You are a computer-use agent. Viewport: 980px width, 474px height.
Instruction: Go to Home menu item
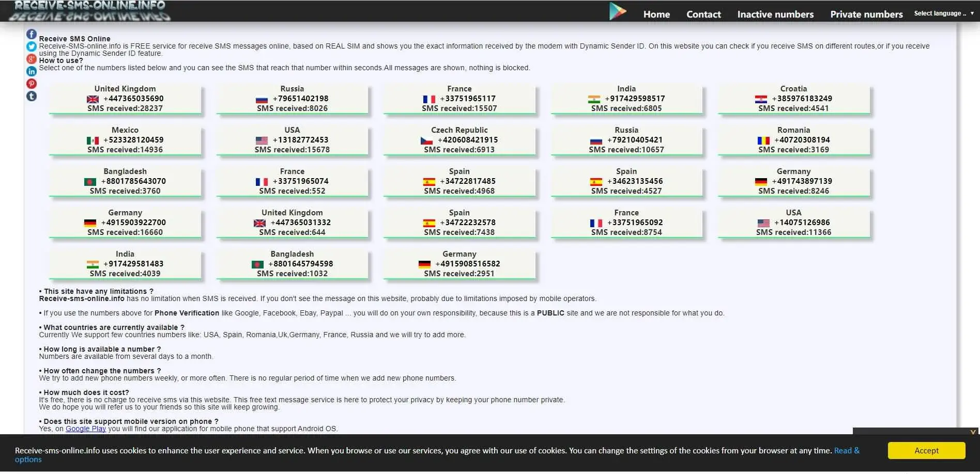[656, 14]
